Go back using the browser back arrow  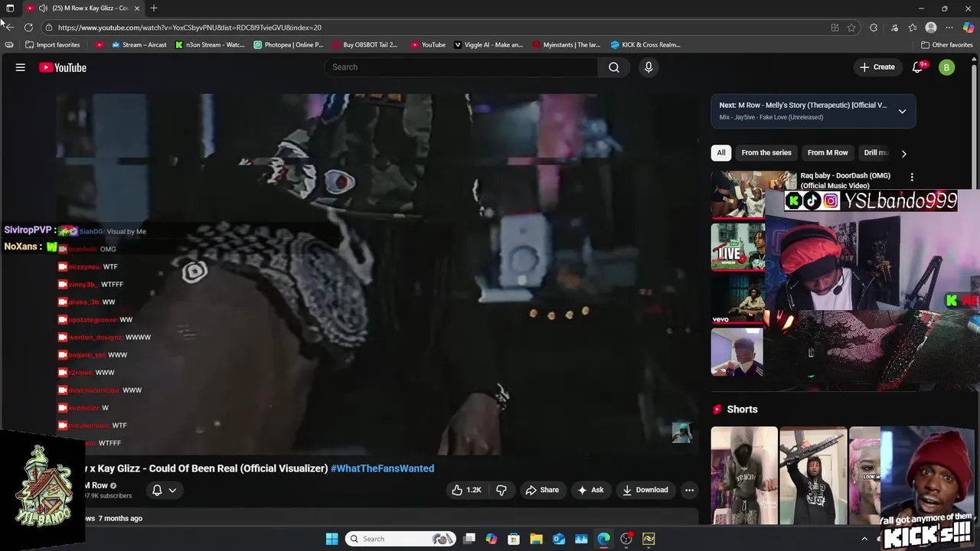coord(9,28)
